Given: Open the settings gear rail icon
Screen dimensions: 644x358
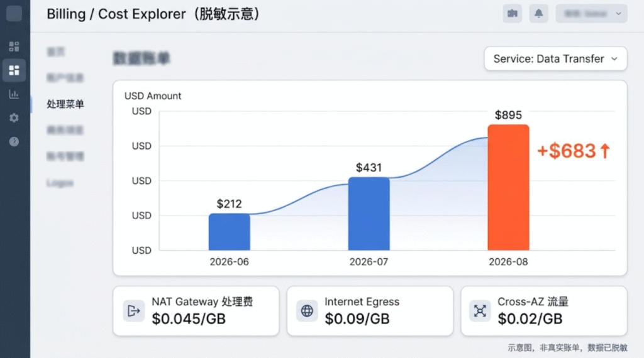Looking at the screenshot, I should (x=14, y=117).
